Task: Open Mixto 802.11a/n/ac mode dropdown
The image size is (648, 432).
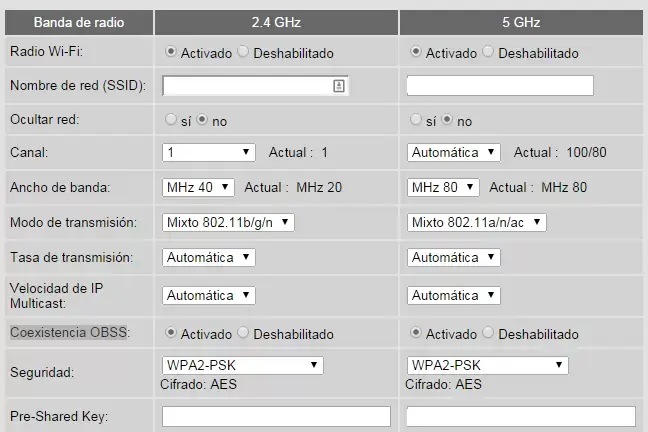Action: pyautogui.click(x=476, y=222)
